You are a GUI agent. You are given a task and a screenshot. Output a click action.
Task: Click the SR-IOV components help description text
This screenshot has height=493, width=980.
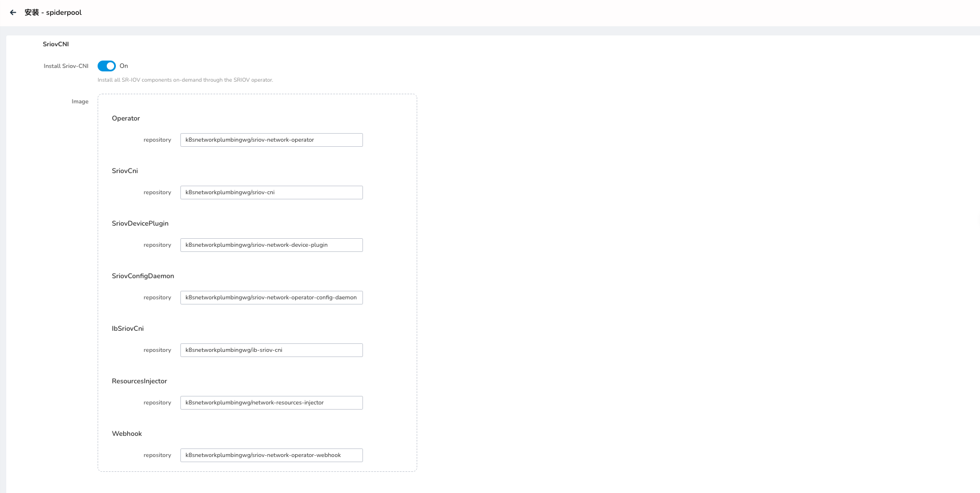pyautogui.click(x=185, y=80)
